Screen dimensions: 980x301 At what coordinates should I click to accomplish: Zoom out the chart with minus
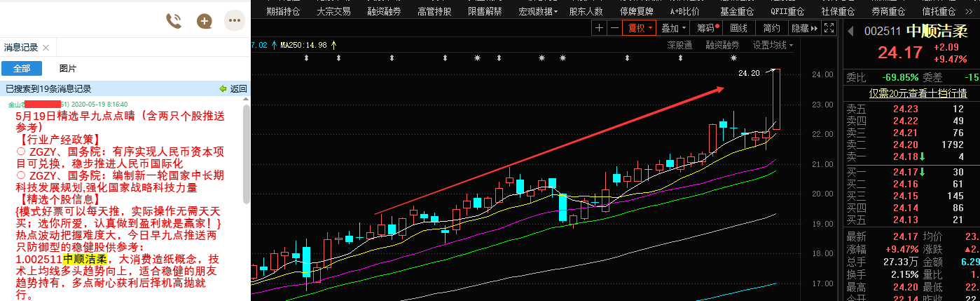[614, 28]
